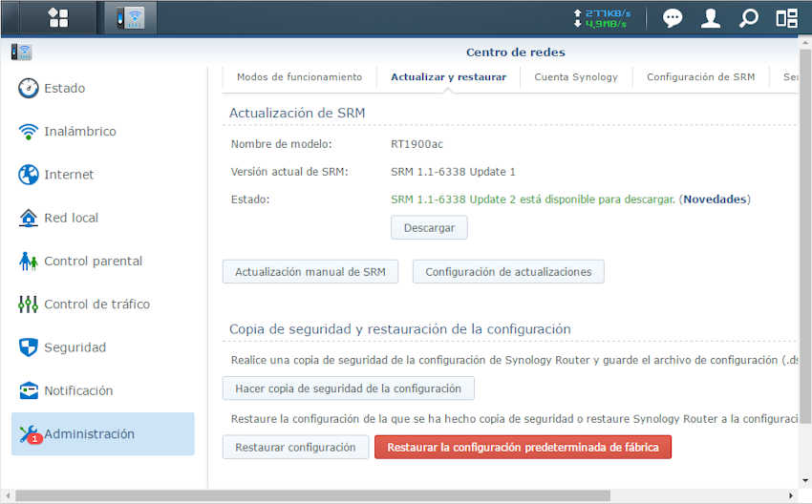This screenshot has height=504, width=812.
Task: Open Configuración de SRM tab
Action: (700, 77)
